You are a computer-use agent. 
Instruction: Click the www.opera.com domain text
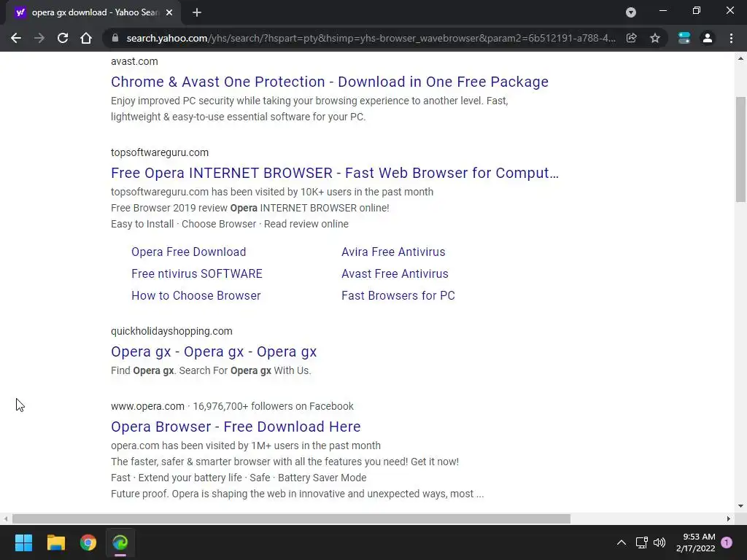pos(147,406)
